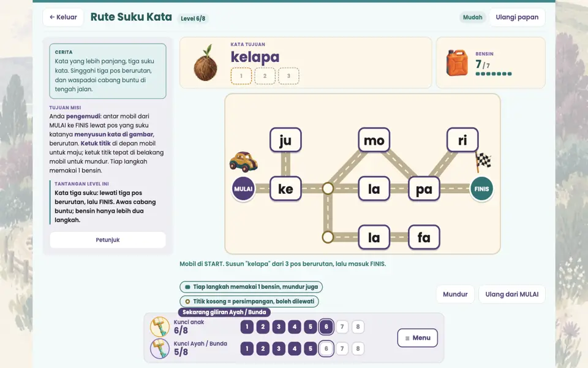Select level 5 in Kunci Ayah / Bunda row
588x368 pixels.
[x=310, y=348]
